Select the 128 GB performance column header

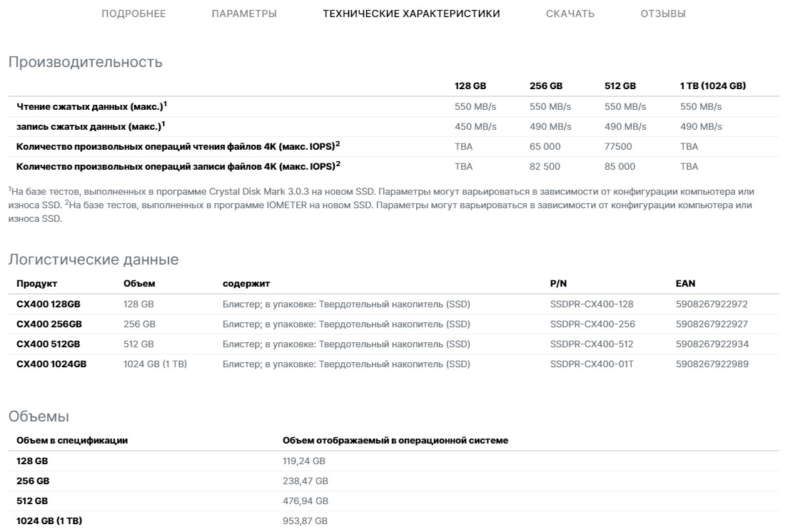[x=470, y=86]
